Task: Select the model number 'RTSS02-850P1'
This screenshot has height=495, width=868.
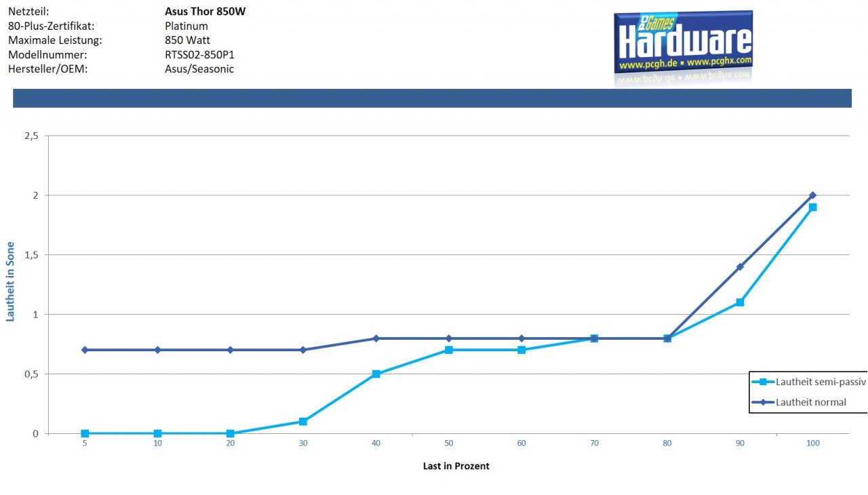Action: click(x=199, y=54)
